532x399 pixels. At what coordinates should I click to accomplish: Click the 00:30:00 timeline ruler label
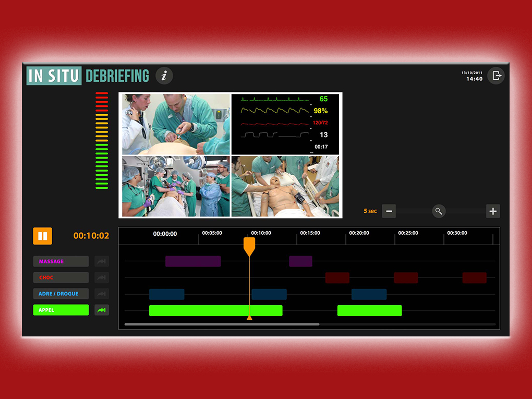click(457, 233)
